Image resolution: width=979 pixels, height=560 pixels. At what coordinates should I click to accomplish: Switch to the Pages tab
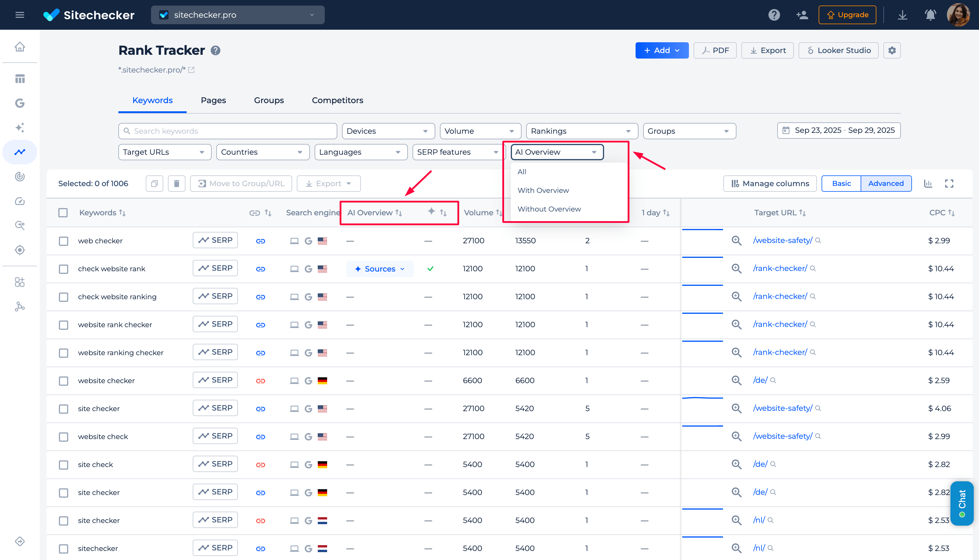coord(213,100)
